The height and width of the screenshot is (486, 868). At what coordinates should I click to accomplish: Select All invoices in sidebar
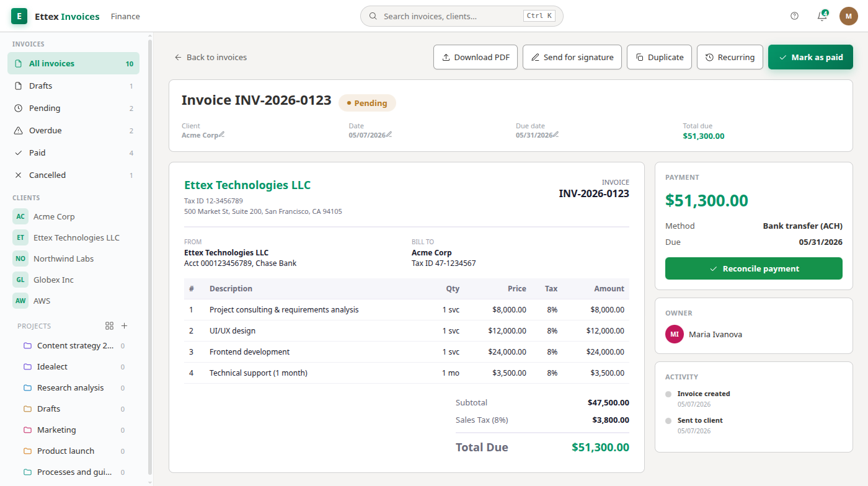click(73, 63)
